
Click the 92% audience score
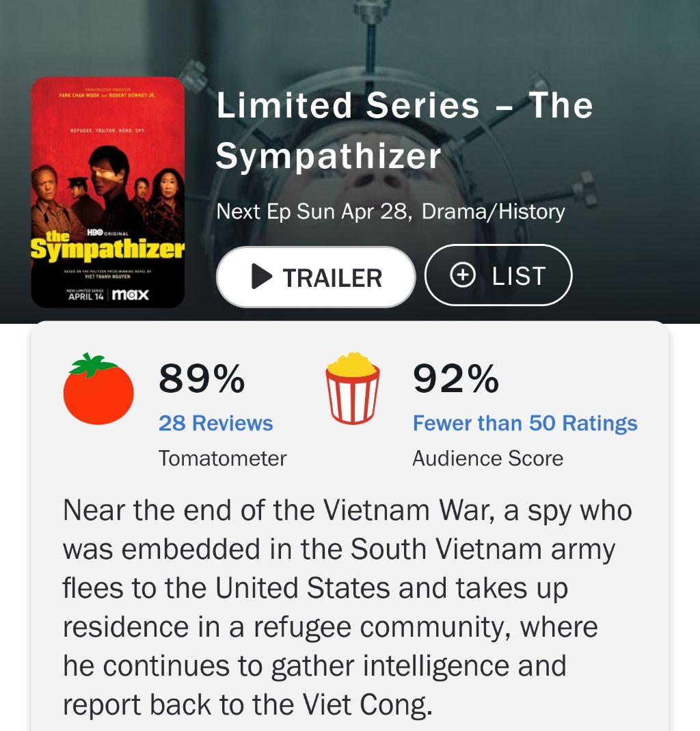(x=456, y=378)
